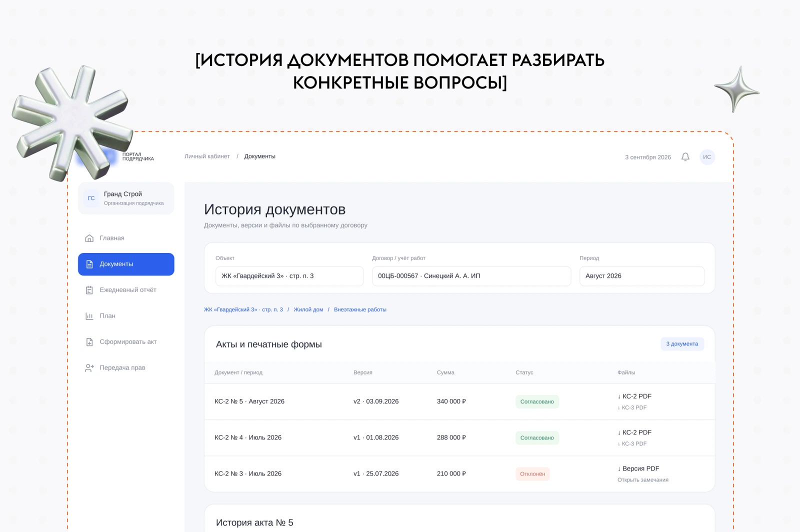Open the Период dropdown Август 2026
The image size is (800, 532).
[642, 276]
